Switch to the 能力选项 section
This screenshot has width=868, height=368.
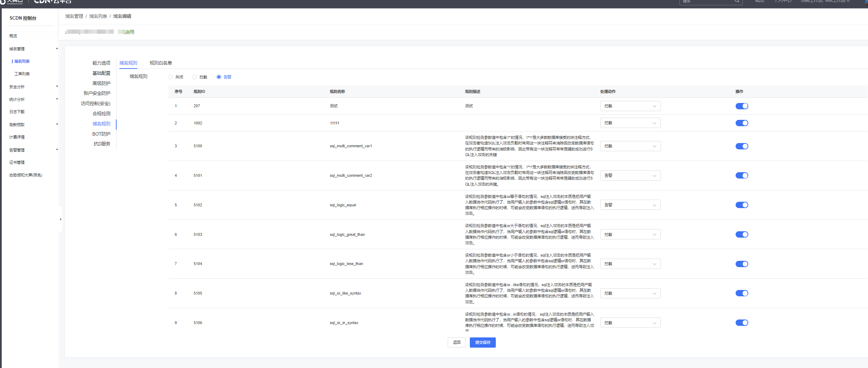(x=101, y=63)
